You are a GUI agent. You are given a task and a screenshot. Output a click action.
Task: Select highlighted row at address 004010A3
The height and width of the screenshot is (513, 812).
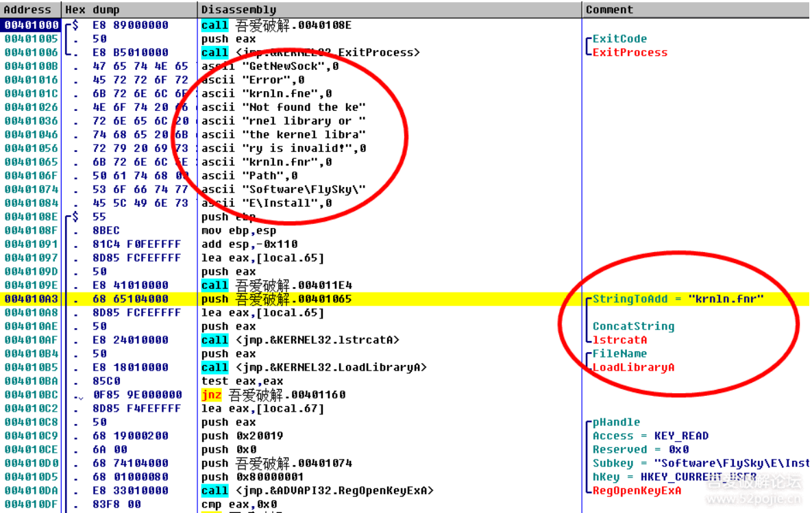[405, 299]
